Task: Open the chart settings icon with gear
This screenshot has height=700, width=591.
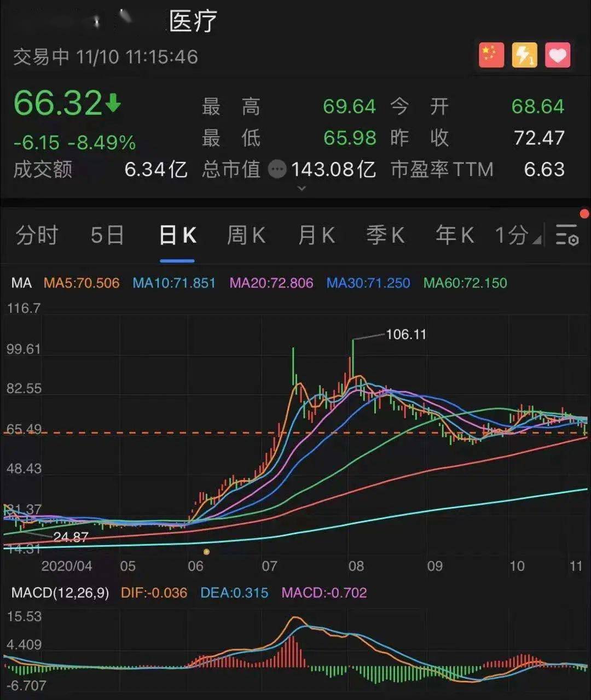Action: 567,235
